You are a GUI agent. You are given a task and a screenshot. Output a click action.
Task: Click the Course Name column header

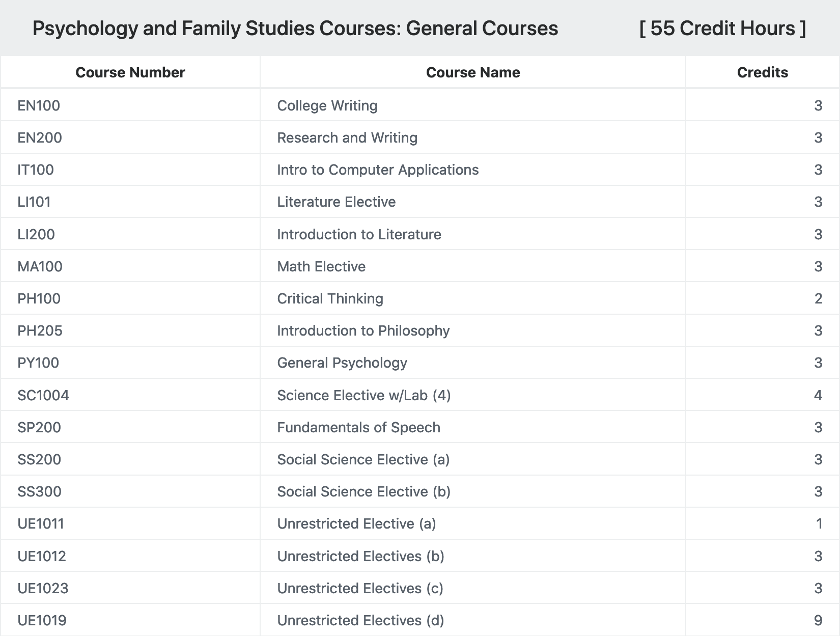point(473,72)
